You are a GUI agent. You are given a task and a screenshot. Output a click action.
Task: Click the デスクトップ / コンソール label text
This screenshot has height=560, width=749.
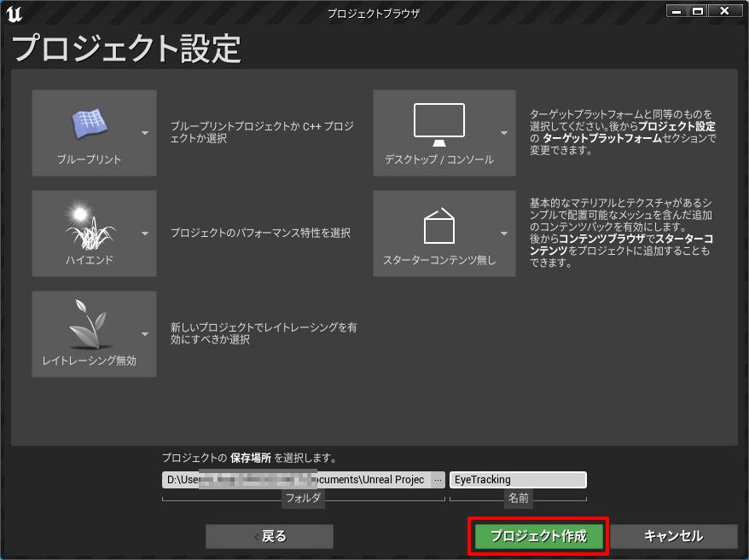[439, 159]
